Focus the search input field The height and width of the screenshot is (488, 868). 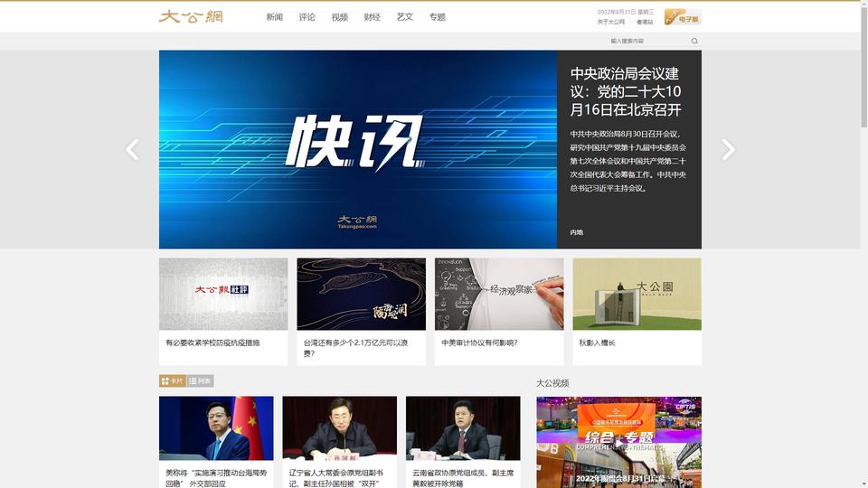point(646,41)
